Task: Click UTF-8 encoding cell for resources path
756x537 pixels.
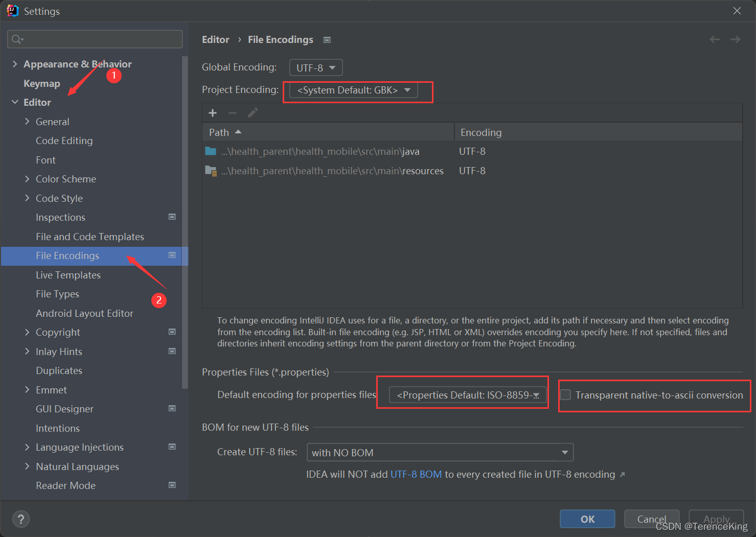Action: tap(472, 171)
